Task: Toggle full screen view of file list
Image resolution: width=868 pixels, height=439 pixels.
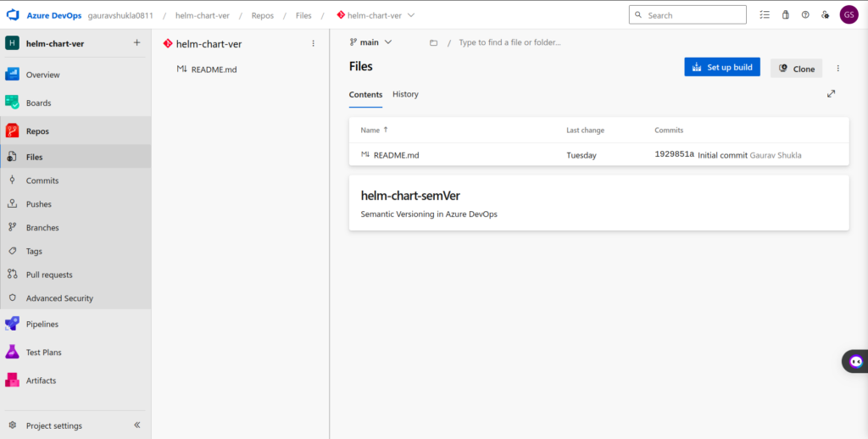Action: tap(831, 94)
